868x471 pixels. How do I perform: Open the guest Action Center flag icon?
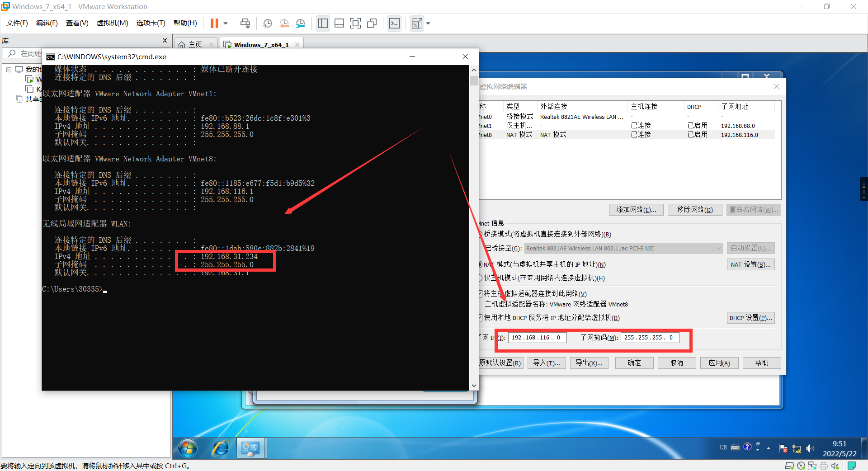click(x=783, y=448)
